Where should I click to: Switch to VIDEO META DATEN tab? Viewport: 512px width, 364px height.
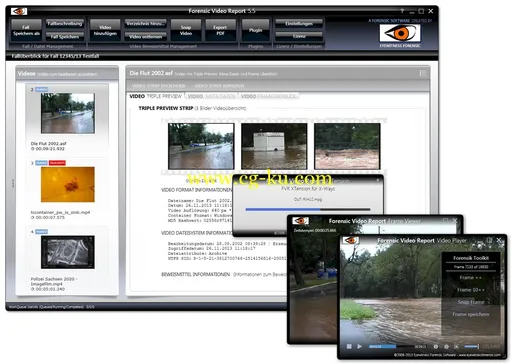pos(211,96)
